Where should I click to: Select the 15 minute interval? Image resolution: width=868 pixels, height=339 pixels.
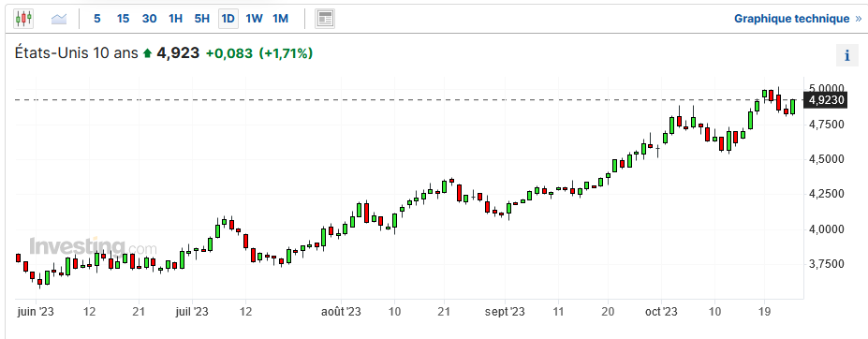point(123,19)
